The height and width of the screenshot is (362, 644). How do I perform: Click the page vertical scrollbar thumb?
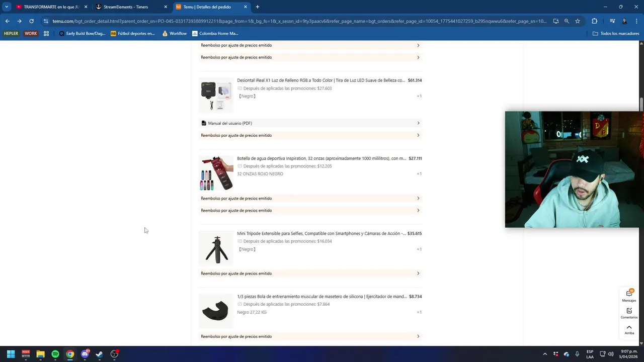[x=641, y=105]
